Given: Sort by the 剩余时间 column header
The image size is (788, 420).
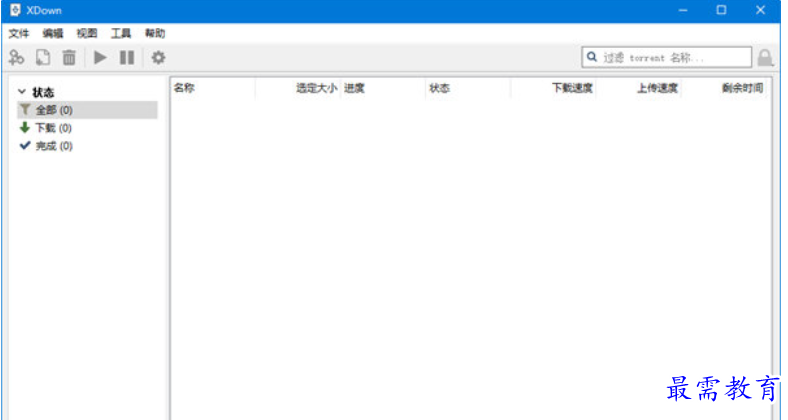Looking at the screenshot, I should (x=726, y=88).
